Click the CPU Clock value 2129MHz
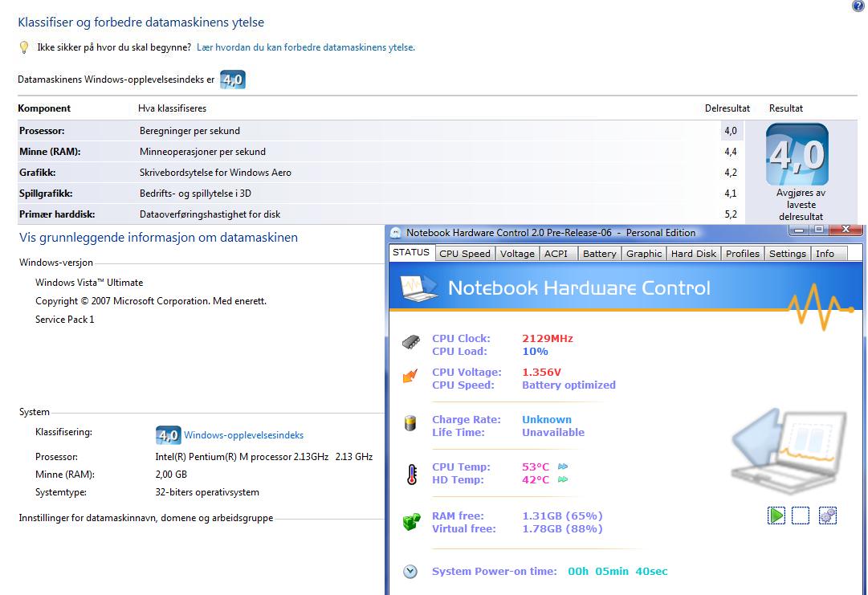Screen dimensions: 868x595 click(548, 338)
